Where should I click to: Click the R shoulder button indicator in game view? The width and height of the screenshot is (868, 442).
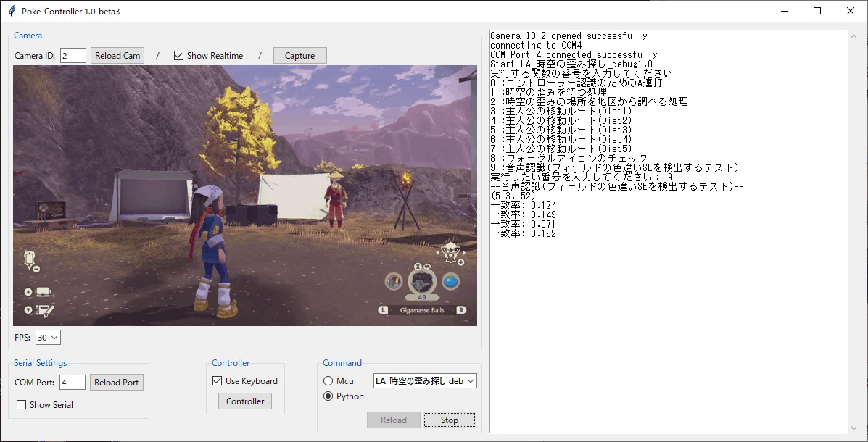point(460,310)
